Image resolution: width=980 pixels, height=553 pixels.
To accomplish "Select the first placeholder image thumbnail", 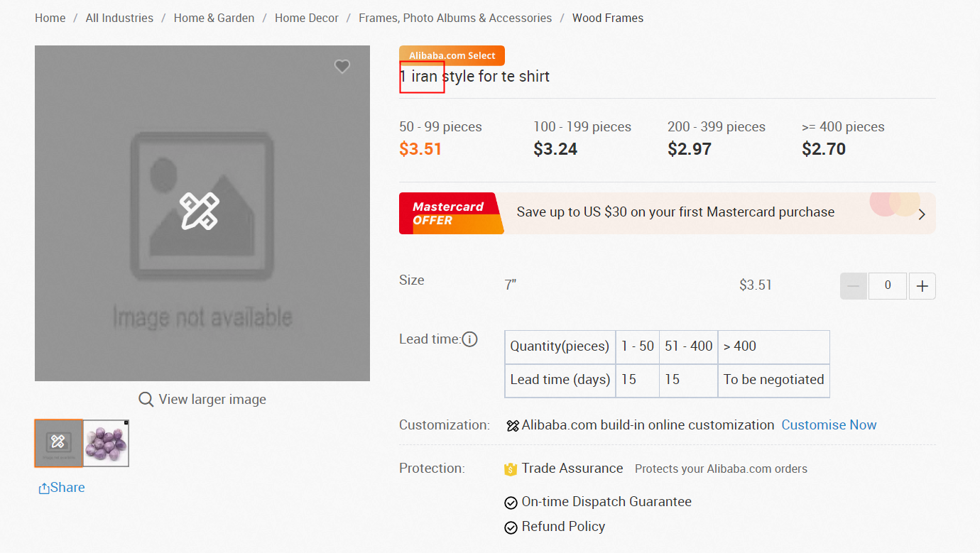I will click(x=58, y=443).
